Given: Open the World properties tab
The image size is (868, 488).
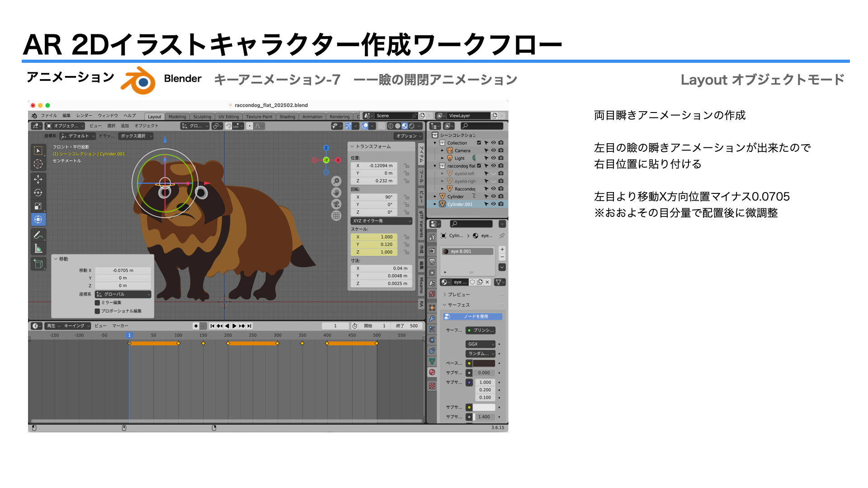Looking at the screenshot, I should 432,294.
